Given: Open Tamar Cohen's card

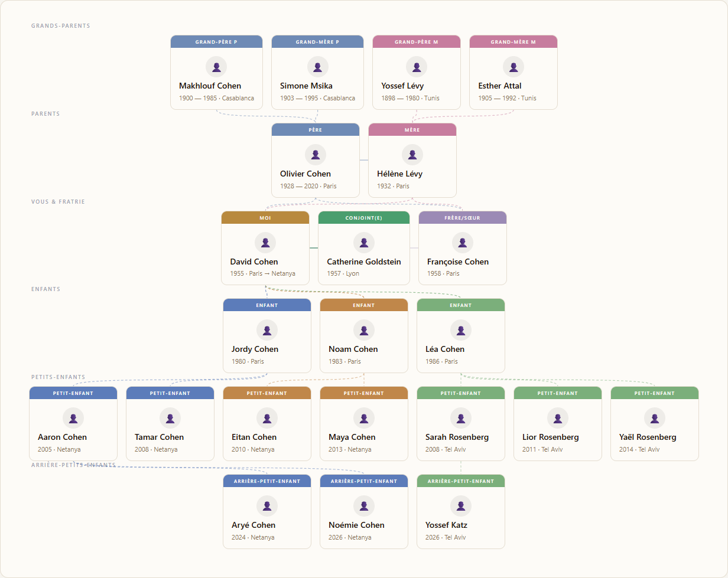Looking at the screenshot, I should click(170, 424).
